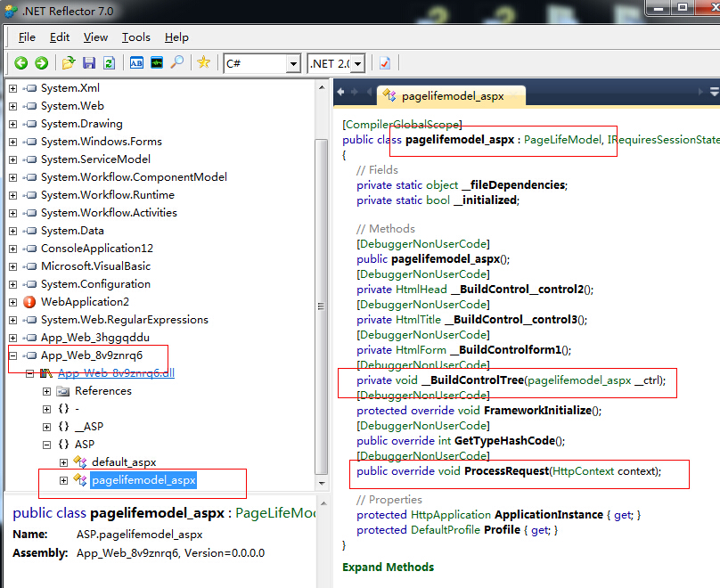
Task: Expand the pagelifemodel_aspx class node
Action: coord(64,480)
